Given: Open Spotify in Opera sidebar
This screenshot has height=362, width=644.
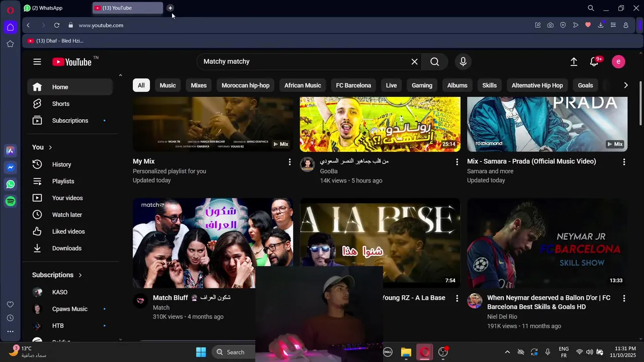Looking at the screenshot, I should 11,201.
